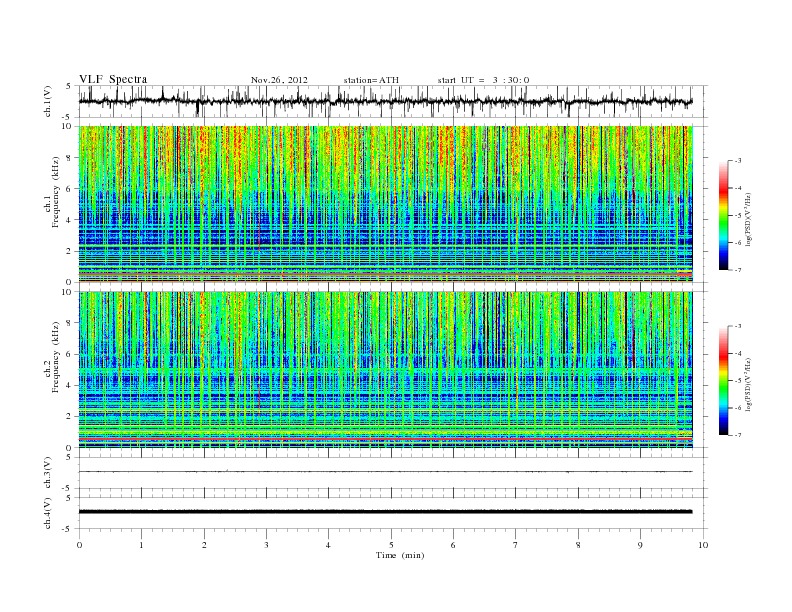Click the 'VLF Spectra' title text
This screenshot has width=792, height=612.
pos(113,79)
